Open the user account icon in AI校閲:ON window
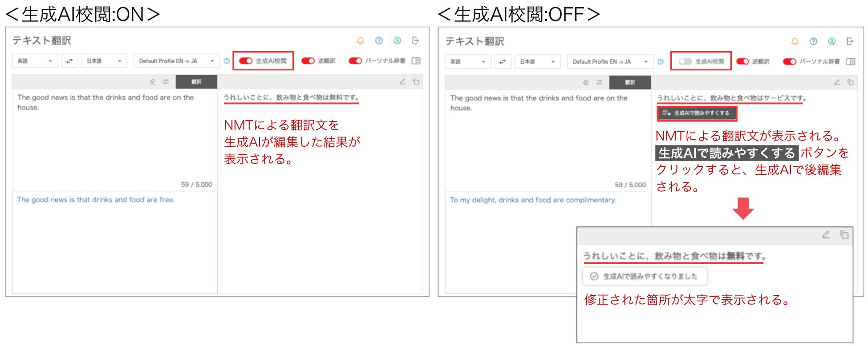The image size is (868, 346). click(x=397, y=41)
